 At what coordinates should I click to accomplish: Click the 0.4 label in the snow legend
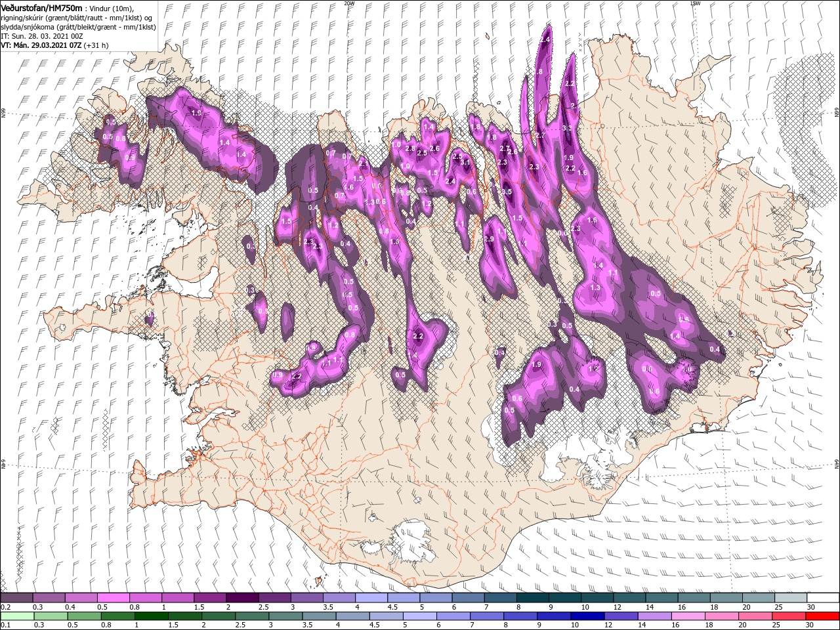70,607
